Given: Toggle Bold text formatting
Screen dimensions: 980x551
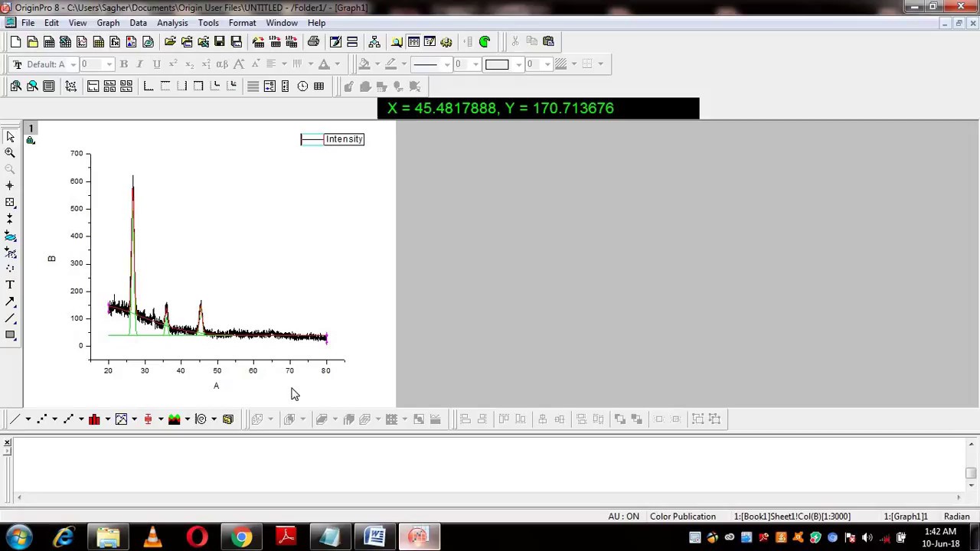Looking at the screenshot, I should (123, 64).
